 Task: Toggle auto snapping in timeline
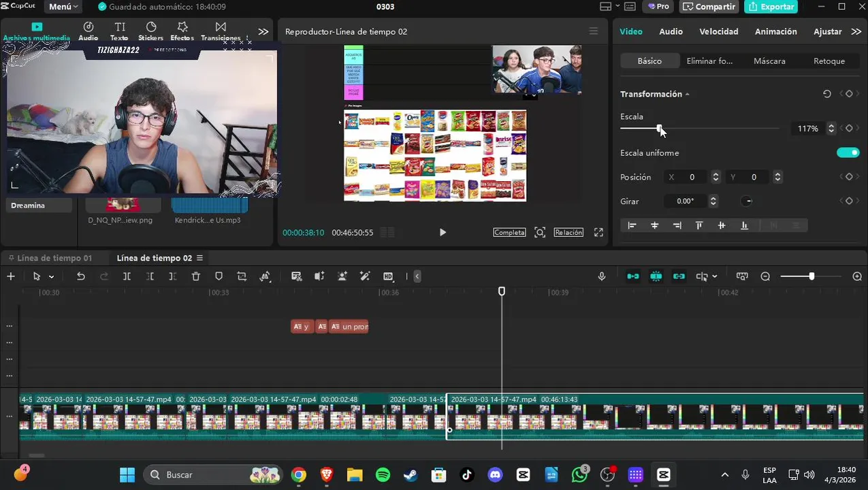pos(656,276)
